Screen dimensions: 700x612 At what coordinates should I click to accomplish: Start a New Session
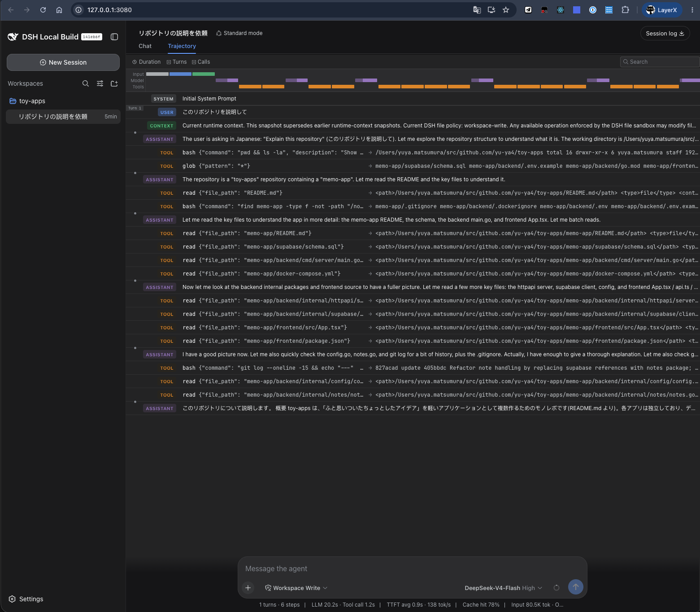(x=63, y=62)
